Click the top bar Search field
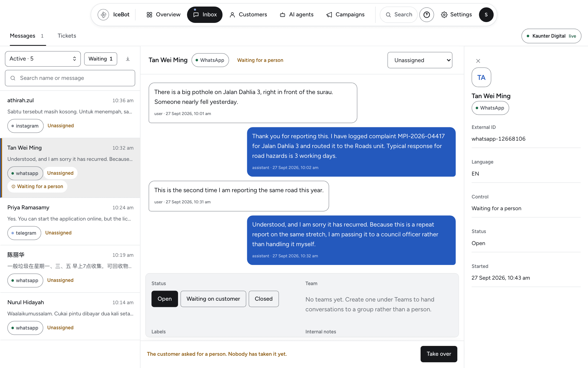Image resolution: width=588 pixels, height=368 pixels. coord(399,15)
